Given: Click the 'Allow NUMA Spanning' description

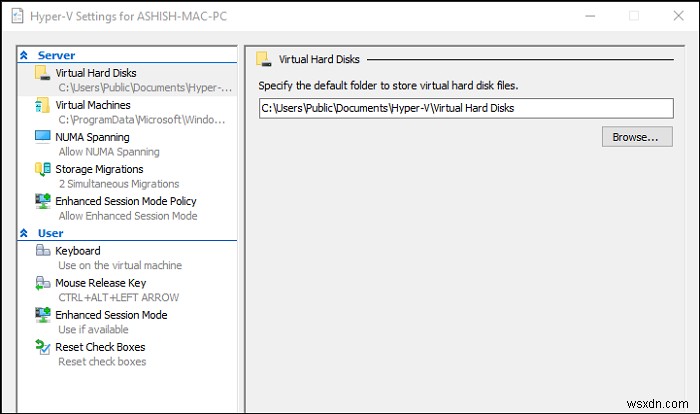Looking at the screenshot, I should [109, 152].
